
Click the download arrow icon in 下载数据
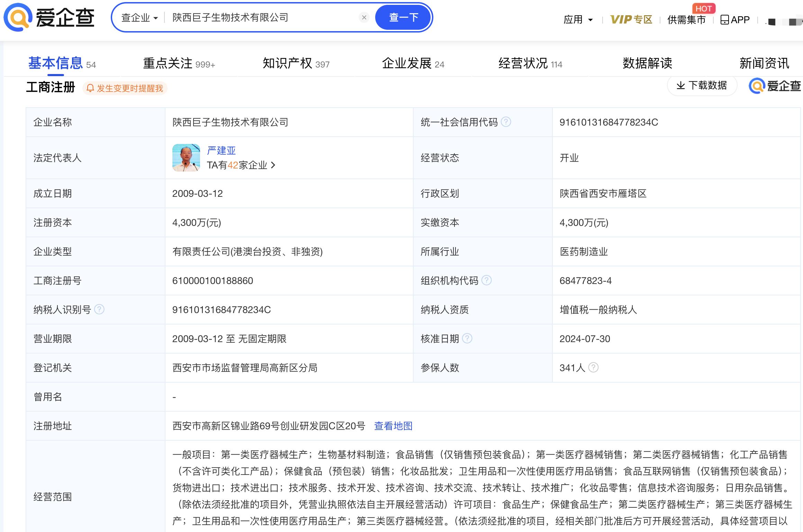(680, 85)
